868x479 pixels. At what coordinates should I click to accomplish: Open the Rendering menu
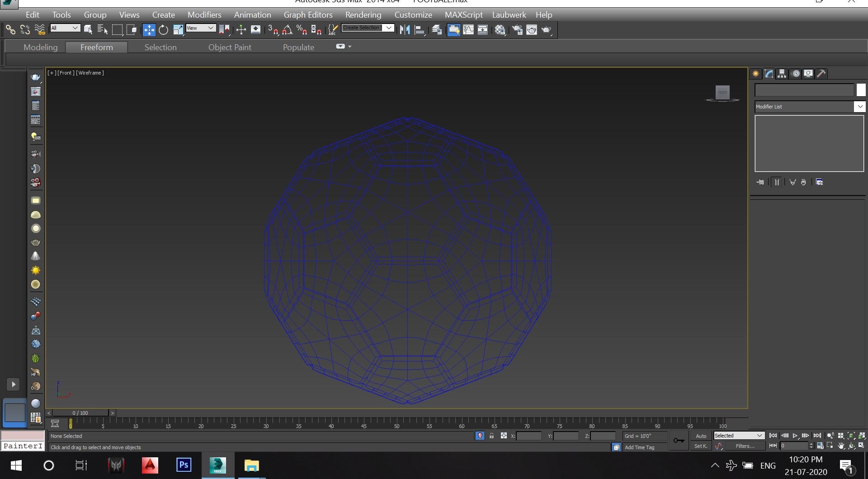[363, 15]
